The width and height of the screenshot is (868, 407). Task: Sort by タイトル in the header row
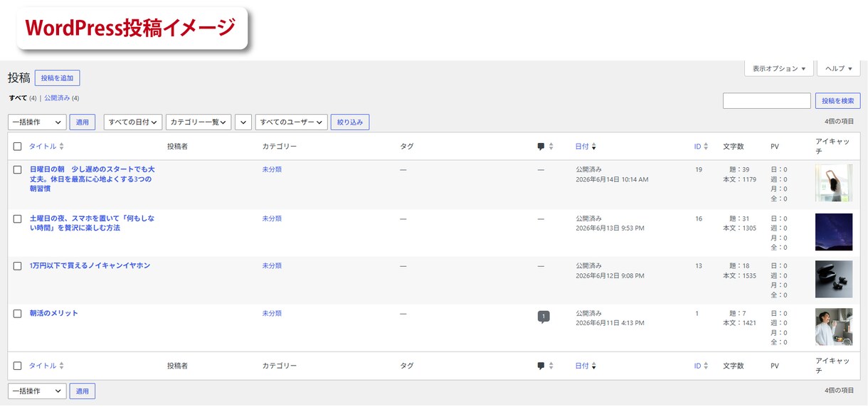point(46,147)
